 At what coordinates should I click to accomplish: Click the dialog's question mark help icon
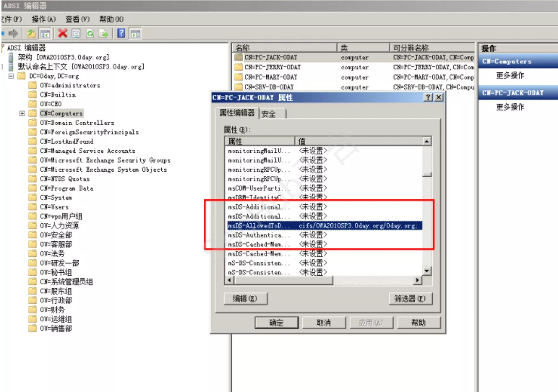tap(428, 97)
